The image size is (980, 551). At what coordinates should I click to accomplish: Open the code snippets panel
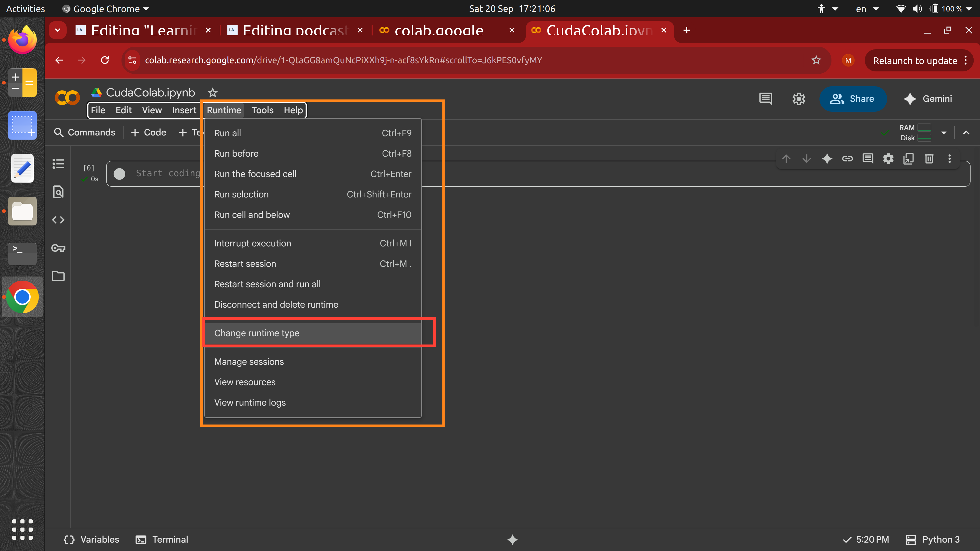tap(58, 220)
